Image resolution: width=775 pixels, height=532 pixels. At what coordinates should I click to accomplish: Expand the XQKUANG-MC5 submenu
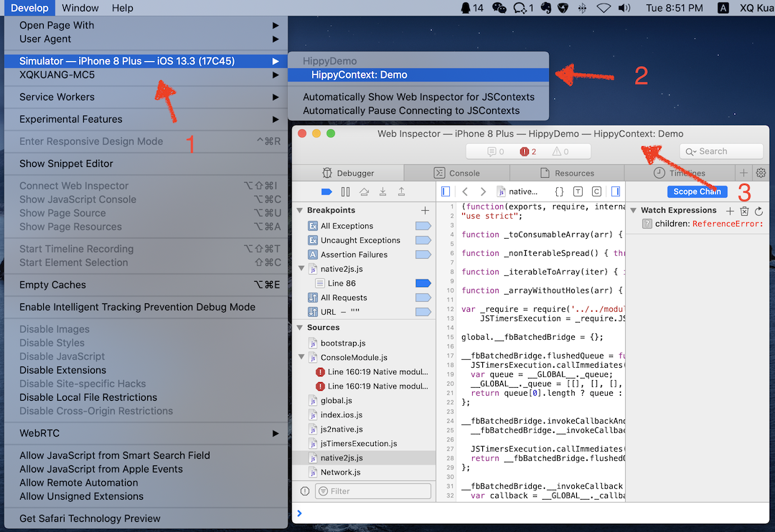146,75
